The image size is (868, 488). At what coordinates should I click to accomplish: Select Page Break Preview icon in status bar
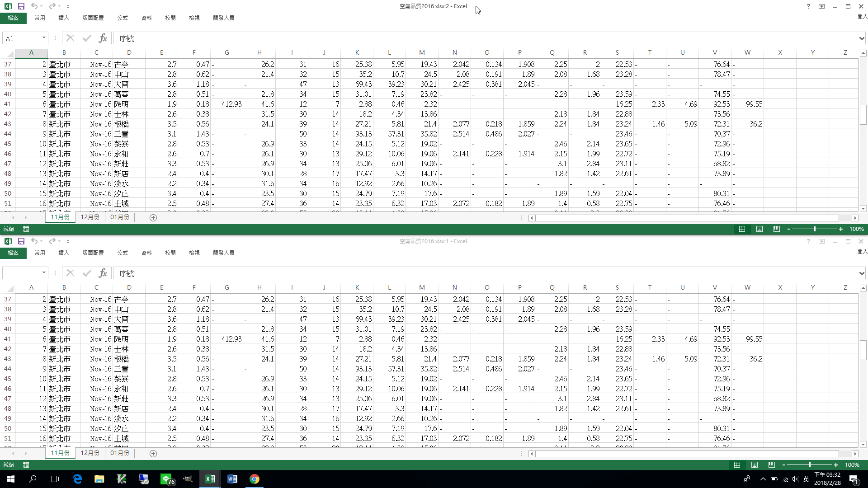pos(776,229)
